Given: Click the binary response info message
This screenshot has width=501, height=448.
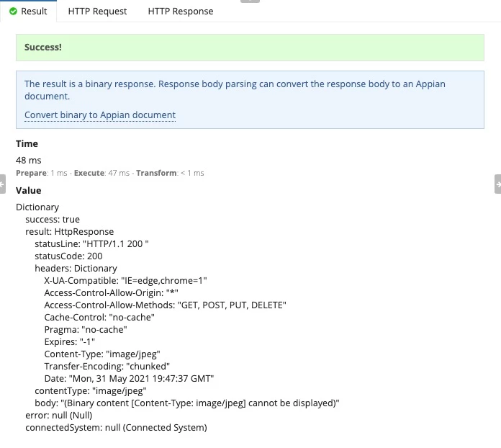Looking at the screenshot, I should click(235, 90).
